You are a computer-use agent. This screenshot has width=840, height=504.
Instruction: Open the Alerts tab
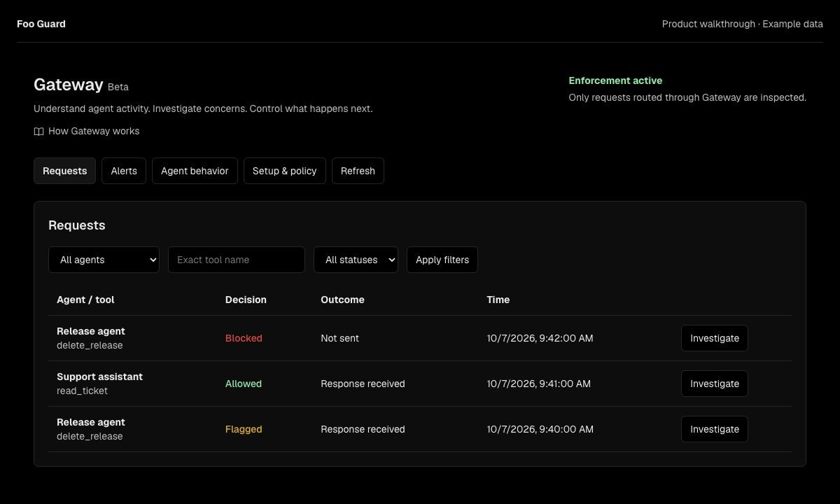click(124, 171)
